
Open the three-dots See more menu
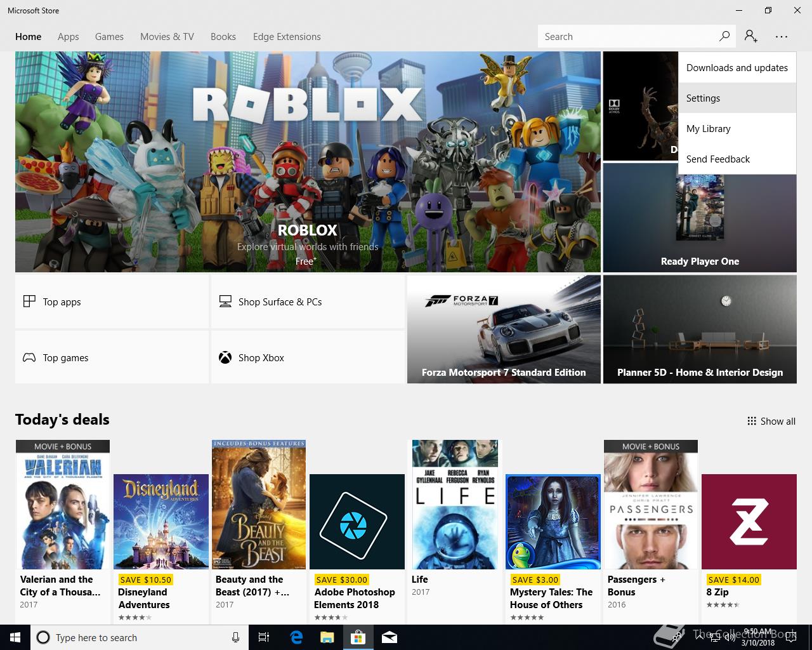(x=781, y=37)
